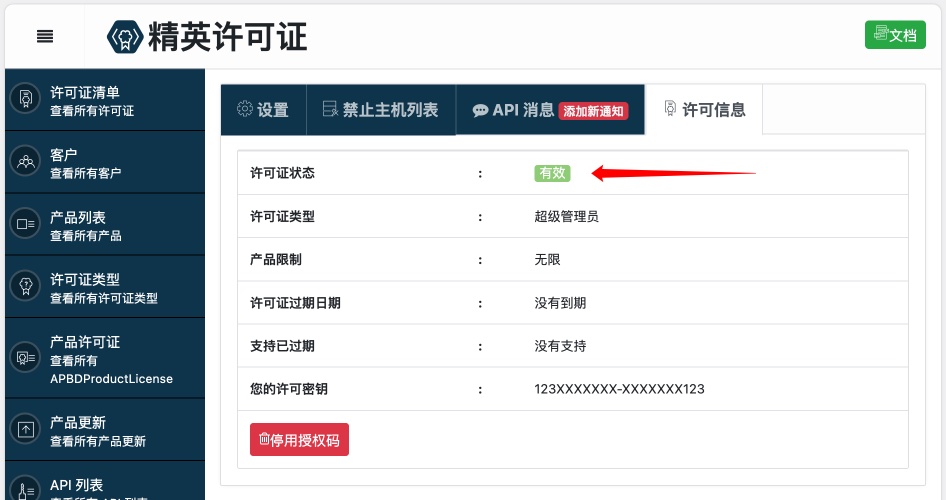Click the 许可证状态 row label

tap(282, 173)
